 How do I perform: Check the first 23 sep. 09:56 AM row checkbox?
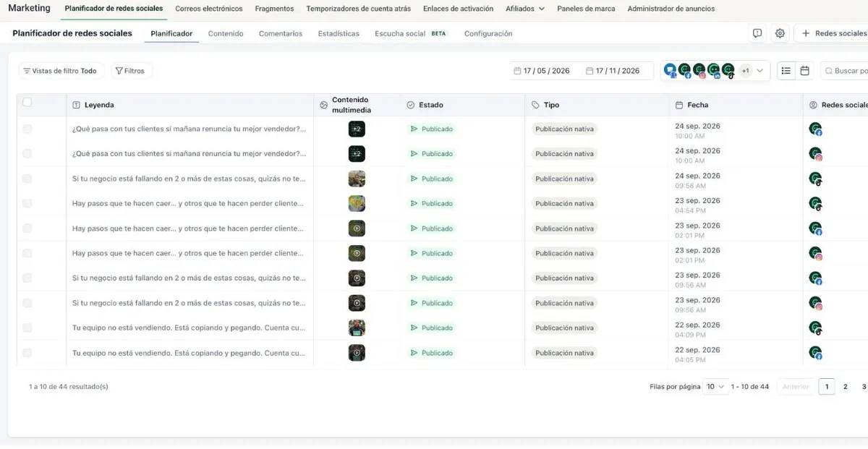[x=27, y=278]
